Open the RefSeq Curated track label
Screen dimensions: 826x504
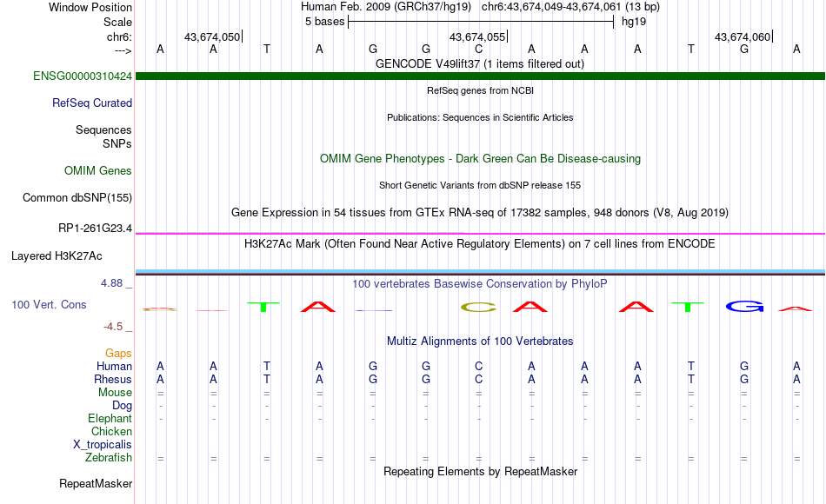[92, 103]
